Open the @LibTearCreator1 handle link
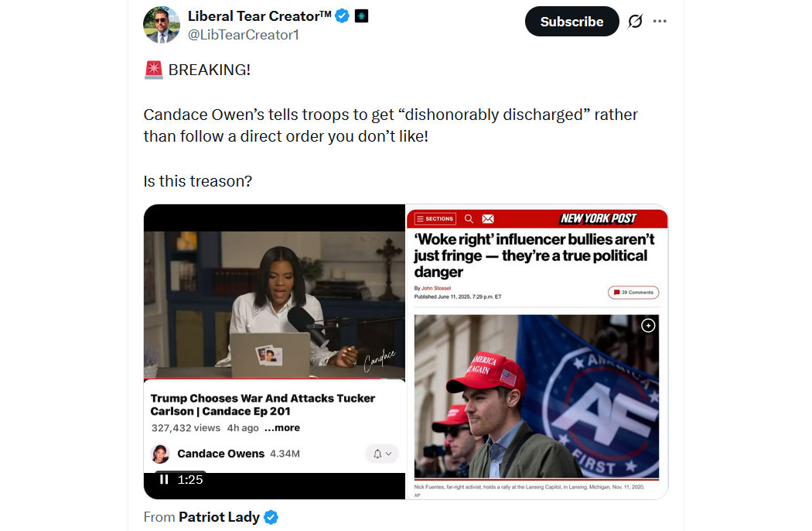This screenshot has height=531, width=812. click(x=243, y=35)
